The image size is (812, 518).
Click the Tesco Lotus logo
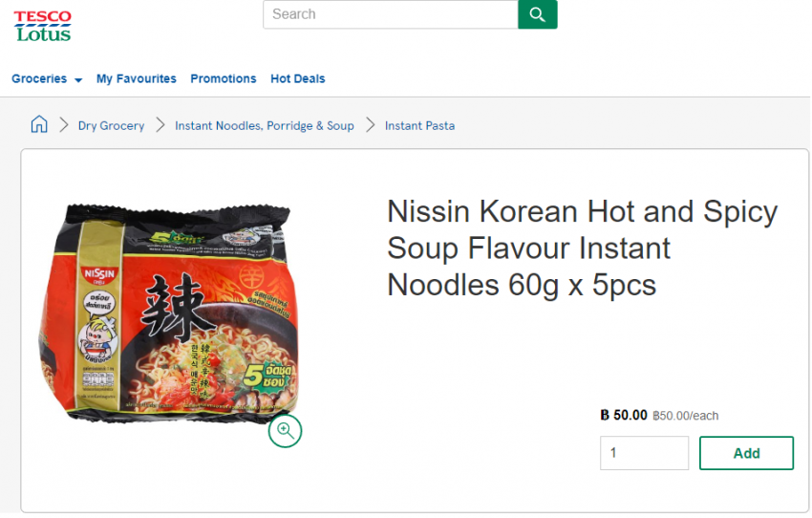pos(43,25)
